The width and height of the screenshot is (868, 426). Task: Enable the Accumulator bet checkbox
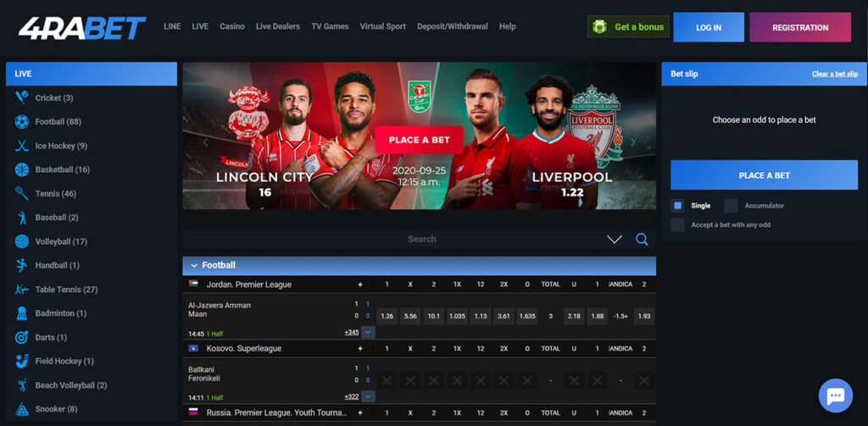[731, 206]
